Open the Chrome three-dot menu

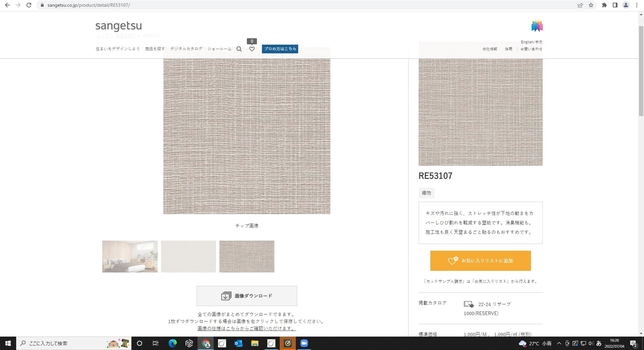click(x=637, y=5)
